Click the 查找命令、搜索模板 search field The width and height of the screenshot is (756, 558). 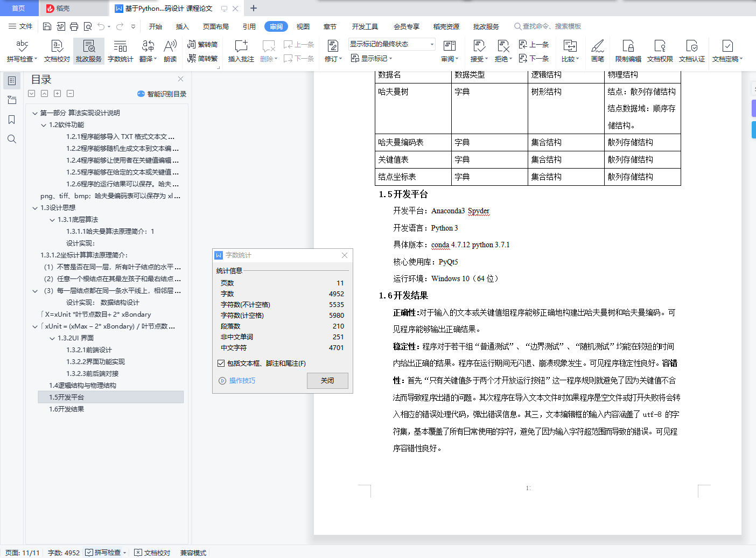(x=548, y=26)
